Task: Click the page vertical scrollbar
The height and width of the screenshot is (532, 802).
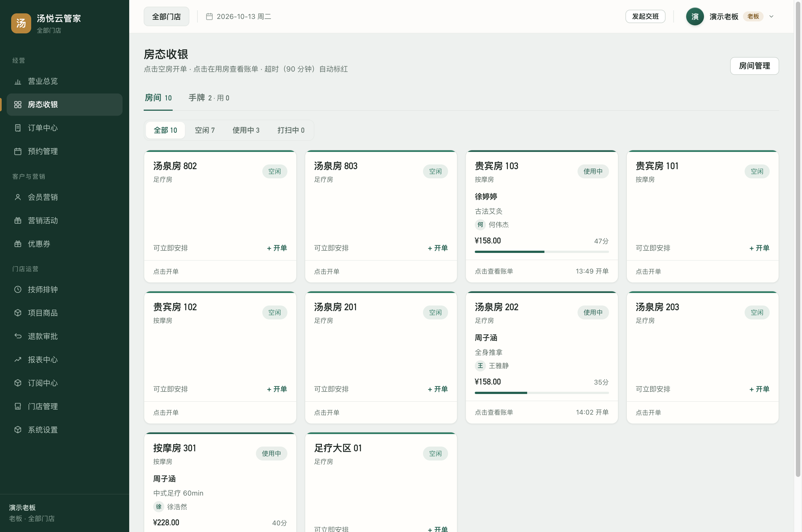Action: point(798,239)
